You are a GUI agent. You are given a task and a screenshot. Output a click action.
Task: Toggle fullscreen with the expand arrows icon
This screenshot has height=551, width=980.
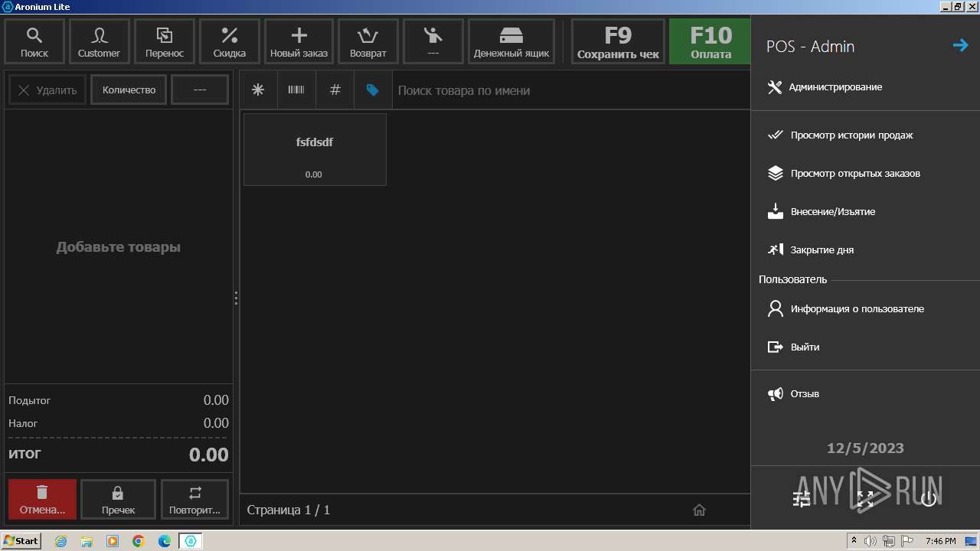click(865, 499)
